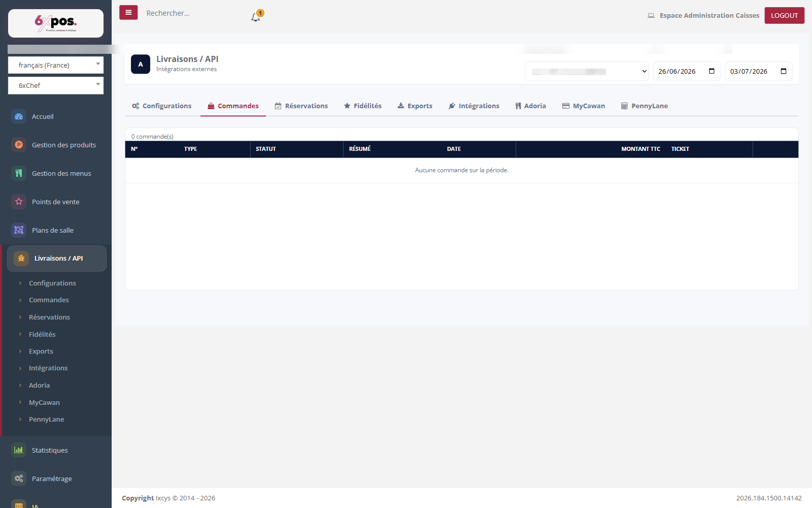Click the Statistiques chart icon
The width and height of the screenshot is (812, 508).
[x=19, y=450]
